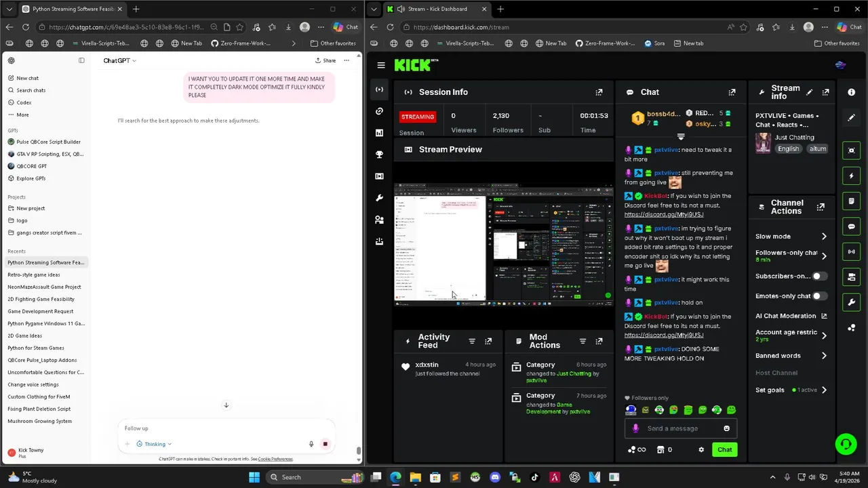Toggle the ChatGPT sidebar collapse icon
Screen dimensions: 868x488
(x=81, y=60)
